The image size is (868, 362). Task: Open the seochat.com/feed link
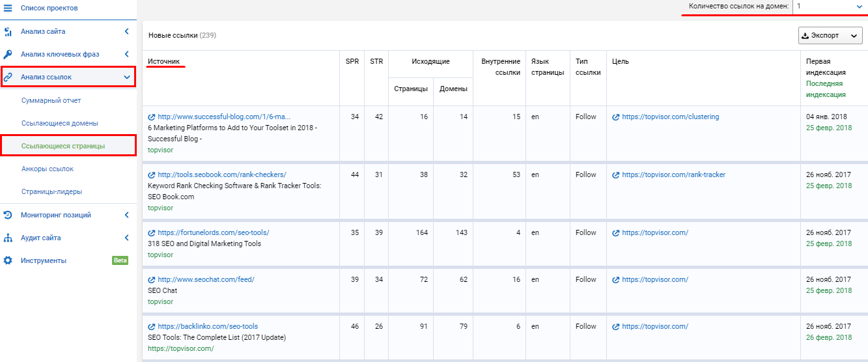[x=206, y=280]
